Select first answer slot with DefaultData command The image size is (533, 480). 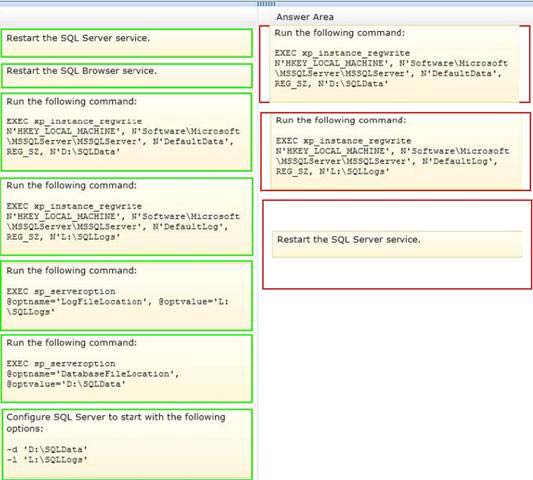pyautogui.click(x=394, y=64)
